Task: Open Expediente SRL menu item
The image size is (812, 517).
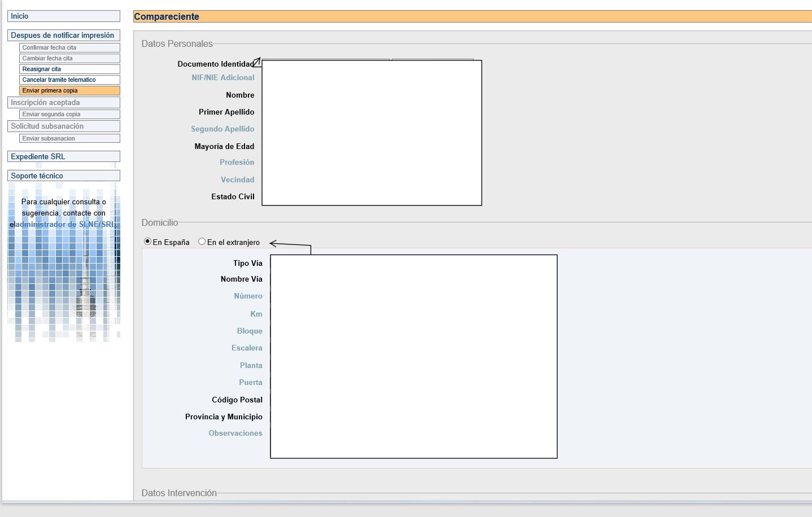Action: point(63,157)
